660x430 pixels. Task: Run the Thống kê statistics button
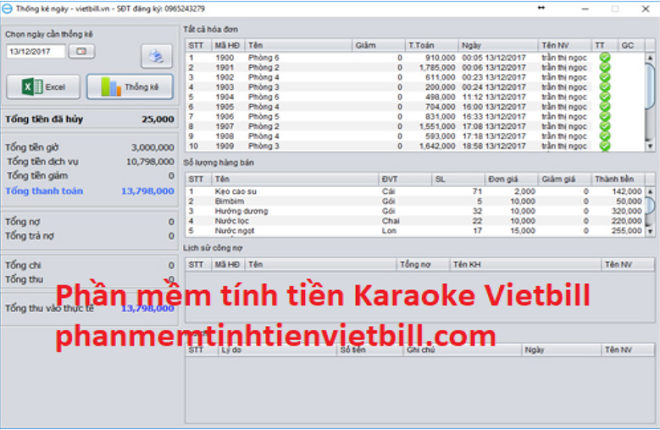[130, 87]
